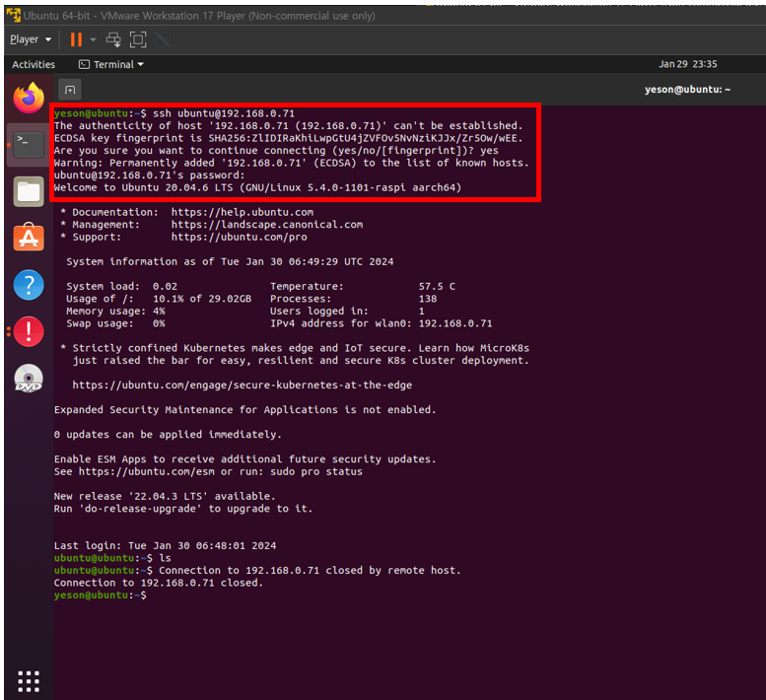Open Files from the dock
This screenshot has height=700, width=766.
pos(29,191)
